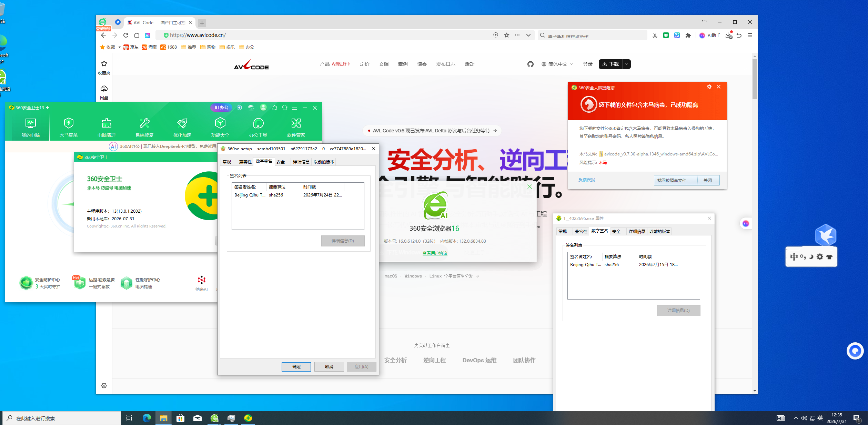Switch to 兼容性 tab in 360se_setup properties
This screenshot has height=425, width=868.
coord(245,162)
